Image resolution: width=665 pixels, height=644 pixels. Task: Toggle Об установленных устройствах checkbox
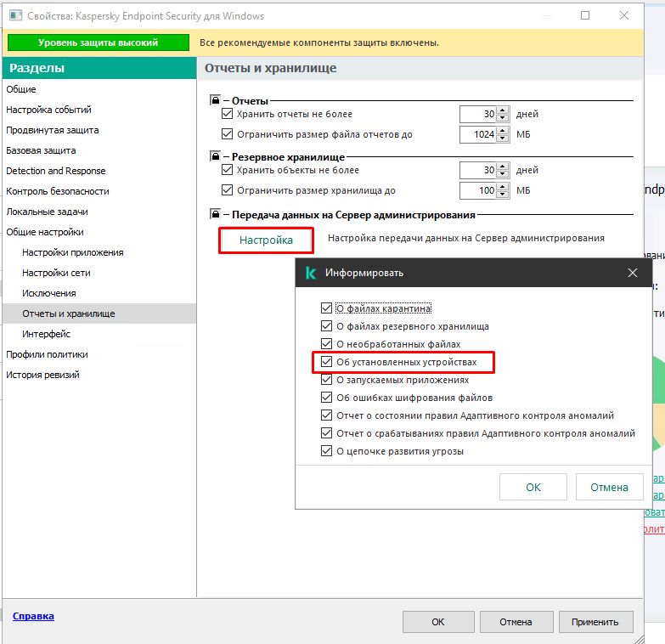point(326,361)
